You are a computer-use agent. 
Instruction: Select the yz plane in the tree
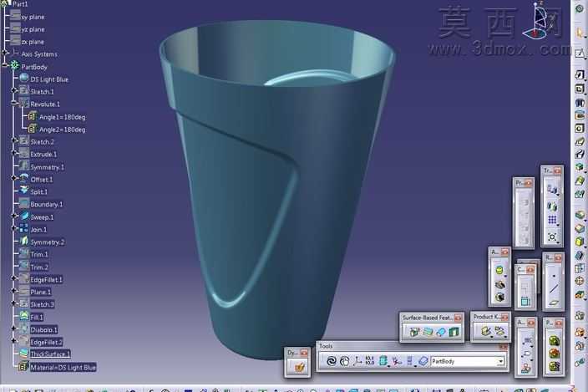33,29
